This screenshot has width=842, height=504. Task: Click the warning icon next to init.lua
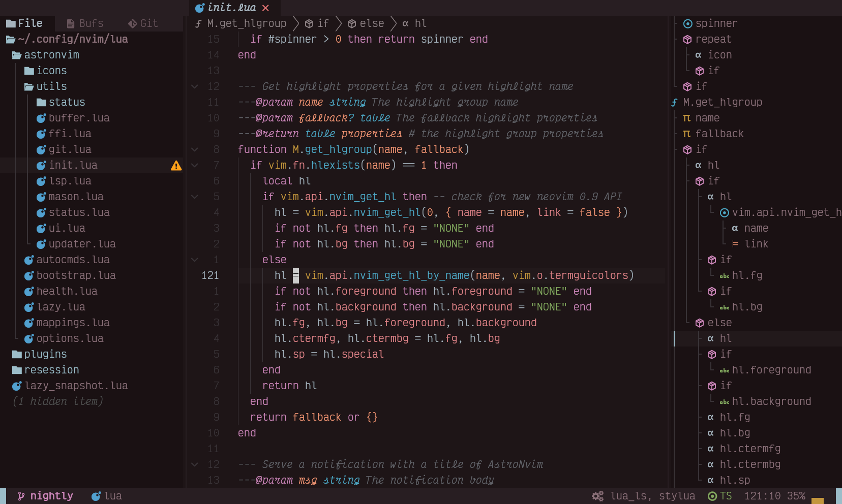[x=176, y=166]
